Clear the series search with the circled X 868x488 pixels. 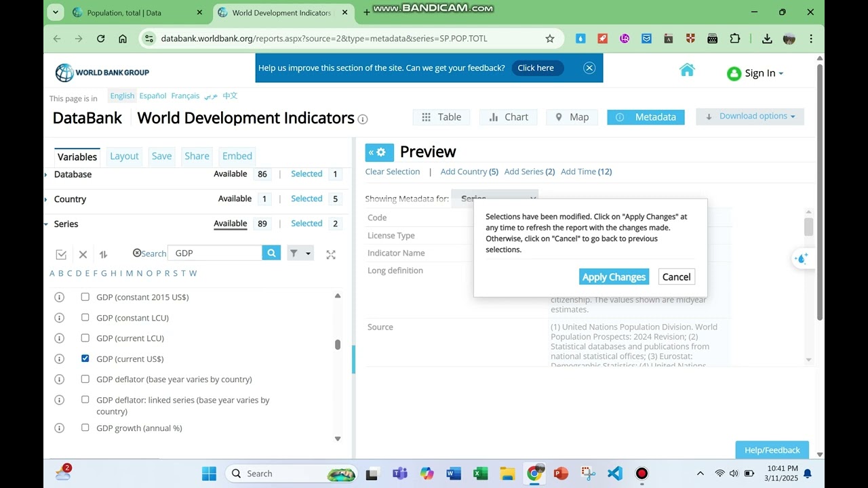(x=137, y=253)
